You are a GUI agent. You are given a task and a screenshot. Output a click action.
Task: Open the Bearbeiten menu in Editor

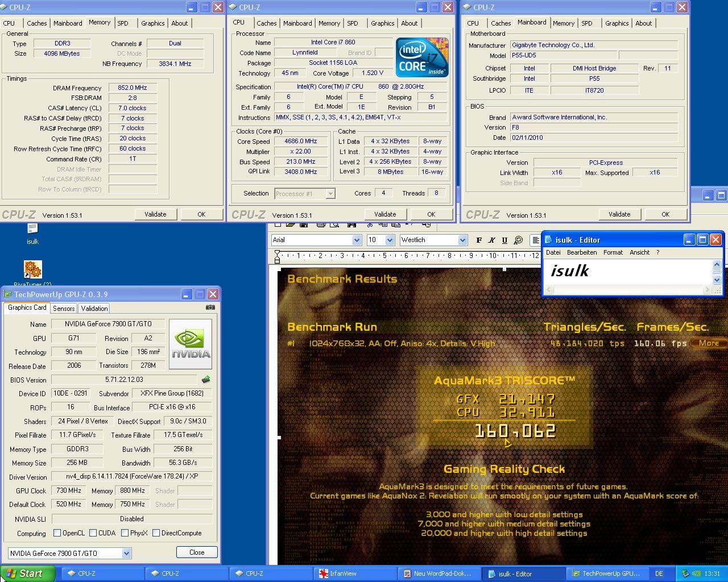582,252
